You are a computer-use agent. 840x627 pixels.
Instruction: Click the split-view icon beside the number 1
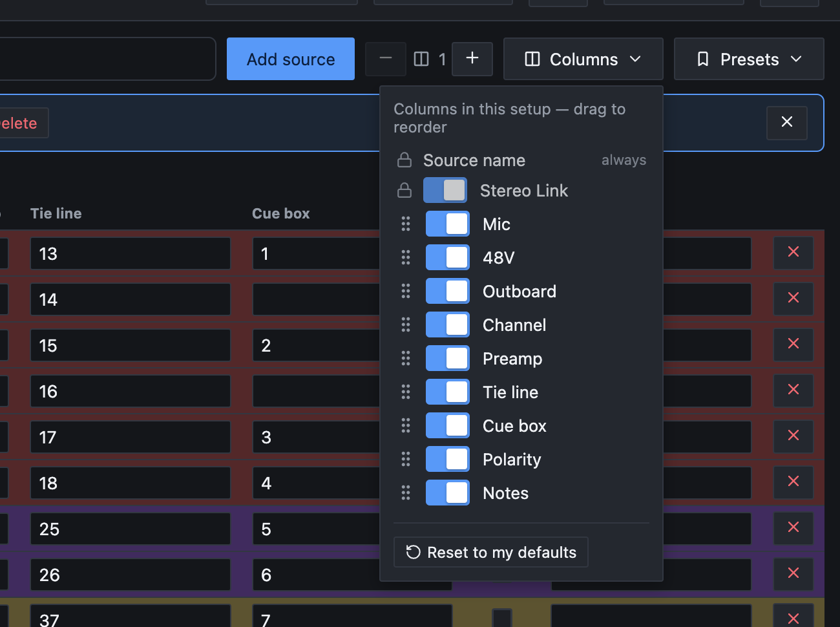tap(421, 59)
